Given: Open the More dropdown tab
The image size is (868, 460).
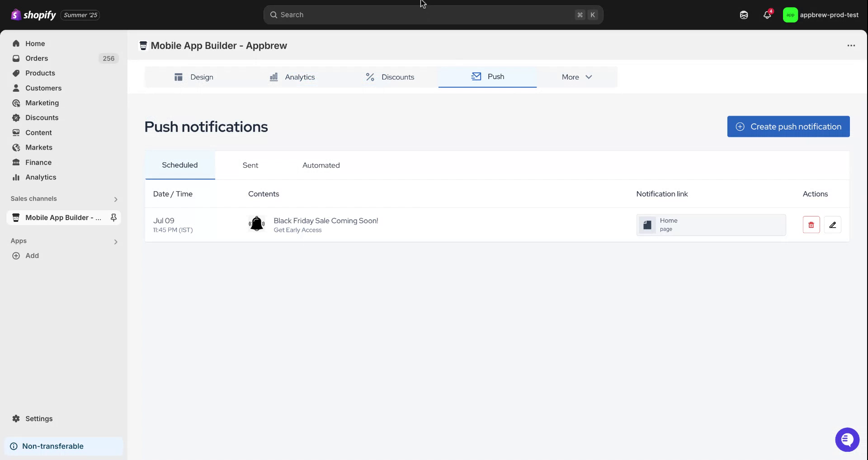Looking at the screenshot, I should pos(577,77).
